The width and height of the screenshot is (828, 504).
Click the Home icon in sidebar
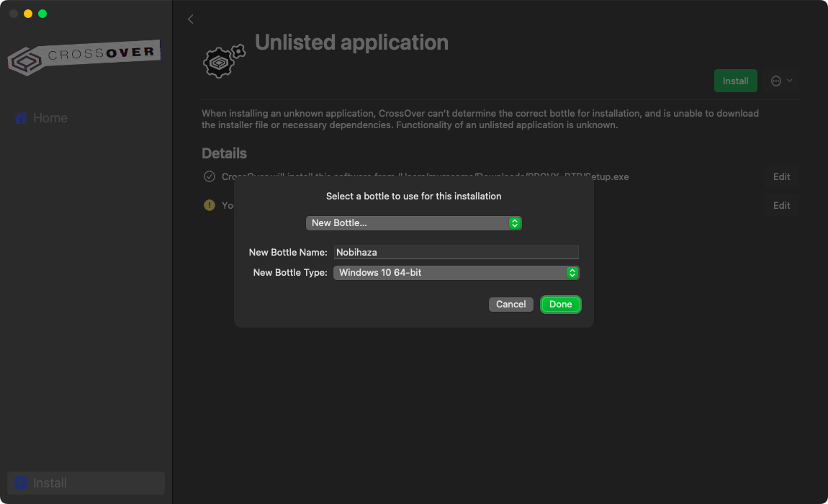click(22, 118)
